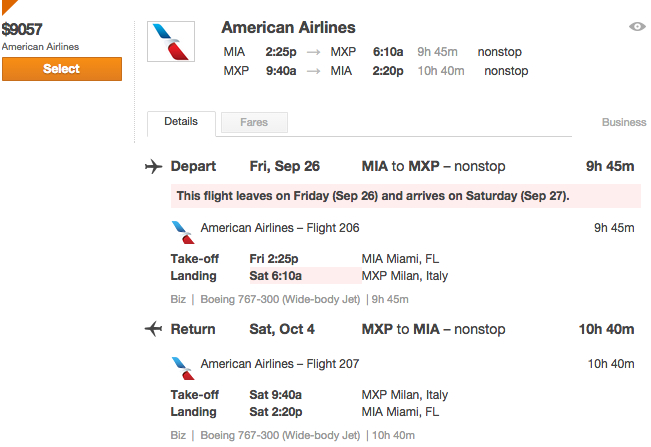Click the airline logo beside Flight 207

coord(182,367)
